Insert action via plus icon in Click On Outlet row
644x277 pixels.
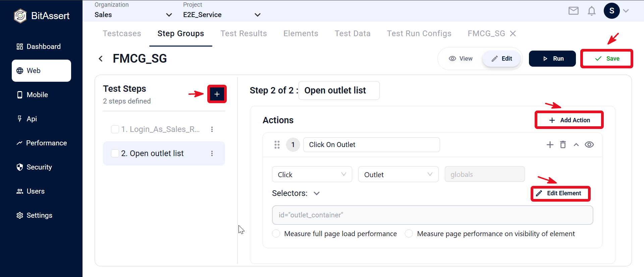pyautogui.click(x=550, y=145)
